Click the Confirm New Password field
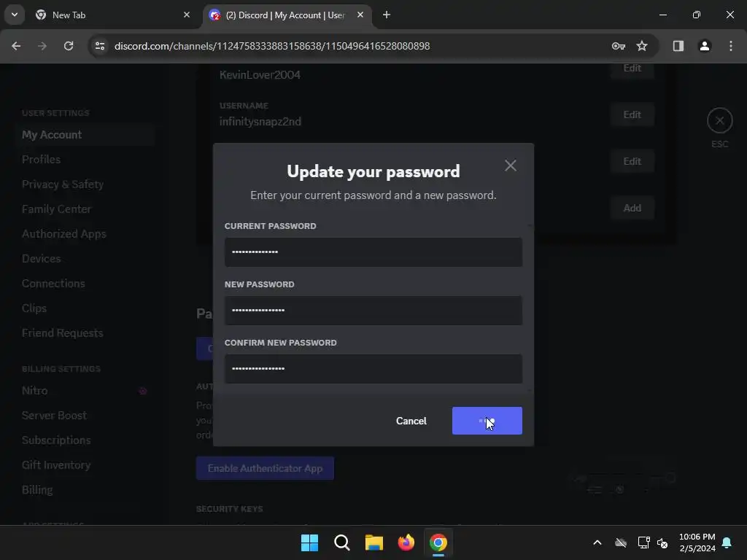The width and height of the screenshot is (747, 560). (x=373, y=368)
